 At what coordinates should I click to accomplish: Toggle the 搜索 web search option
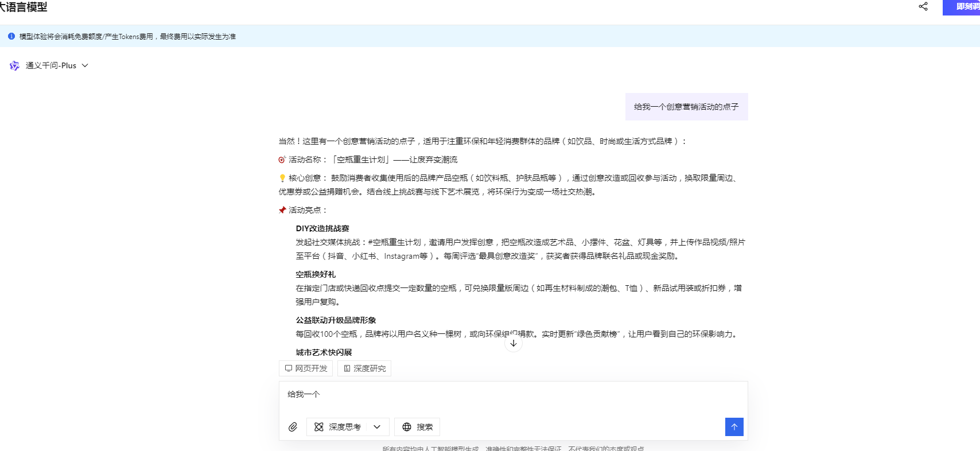tap(417, 427)
